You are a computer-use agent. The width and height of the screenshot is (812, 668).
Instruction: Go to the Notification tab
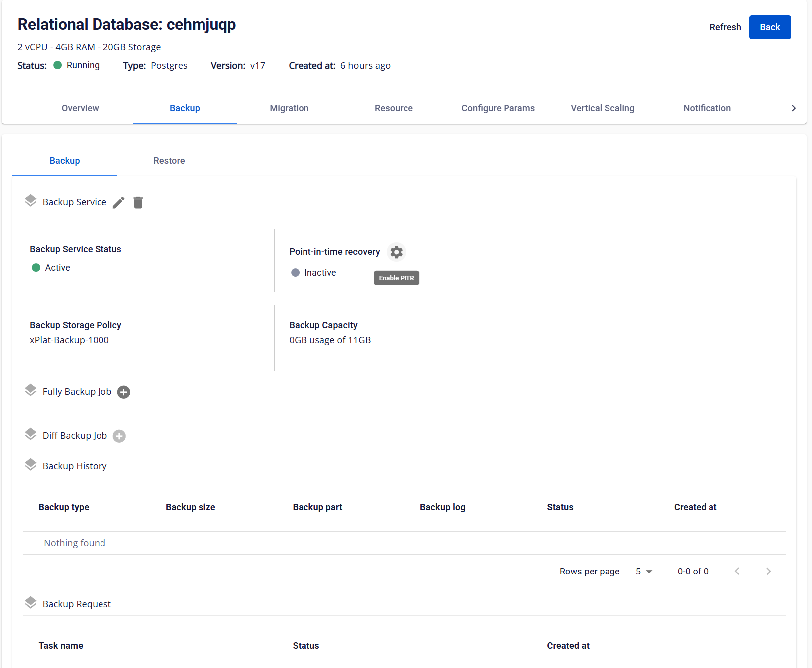click(707, 108)
